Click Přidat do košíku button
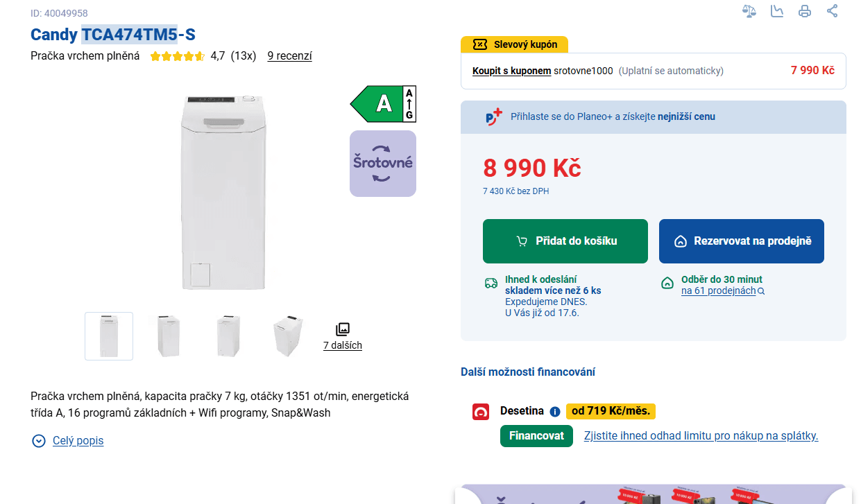This screenshot has height=504, width=861. pyautogui.click(x=565, y=241)
